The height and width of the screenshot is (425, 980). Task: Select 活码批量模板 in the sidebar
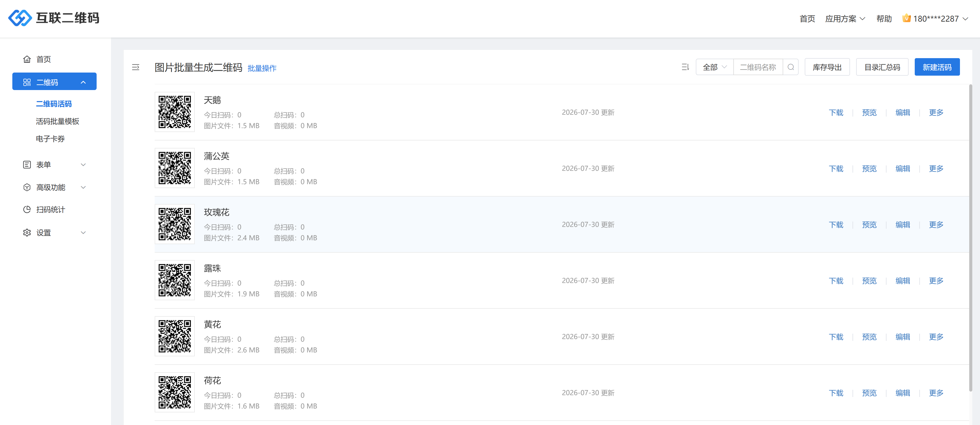[x=58, y=121]
